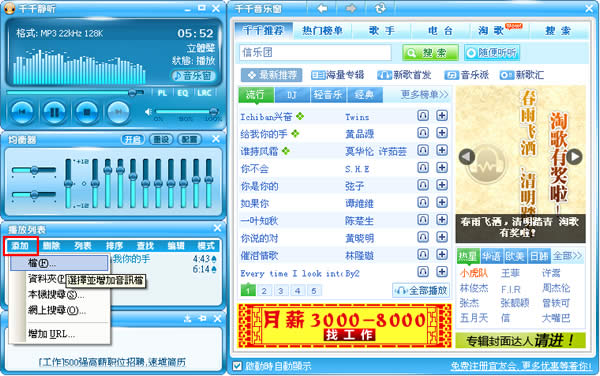Click the equalizer preamp vertical slider

[68, 184]
